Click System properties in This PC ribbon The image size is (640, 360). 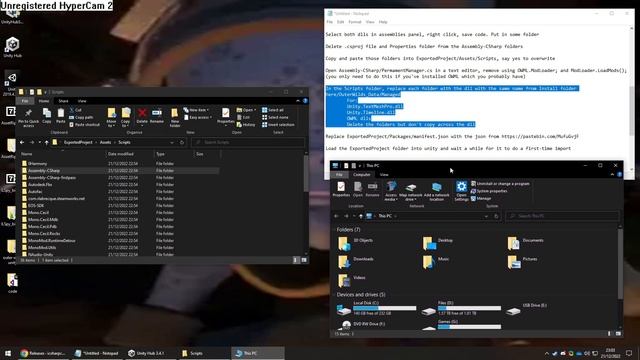pyautogui.click(x=489, y=191)
